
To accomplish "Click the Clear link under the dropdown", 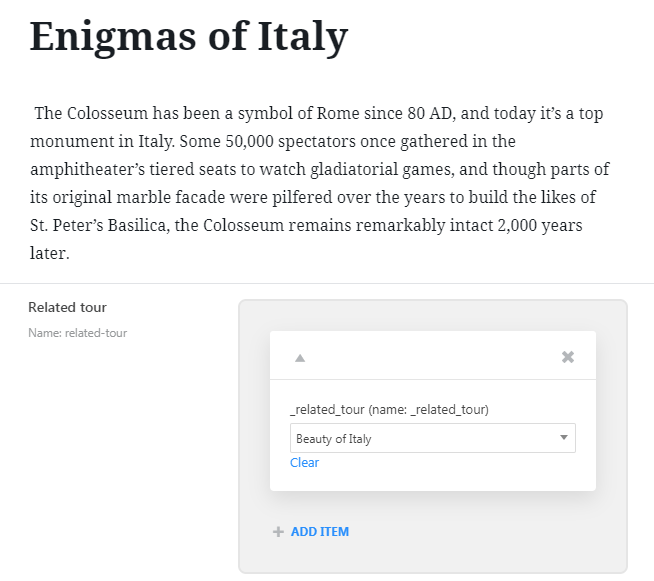I will [x=304, y=462].
